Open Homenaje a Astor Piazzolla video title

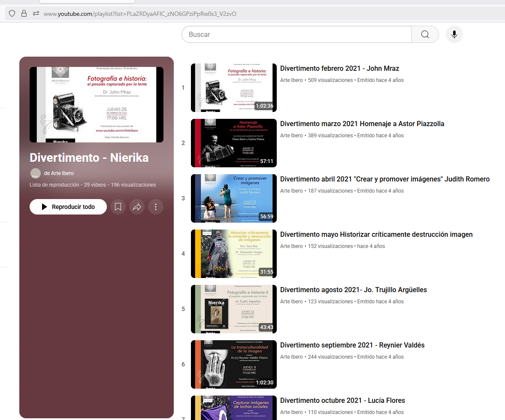coord(362,124)
